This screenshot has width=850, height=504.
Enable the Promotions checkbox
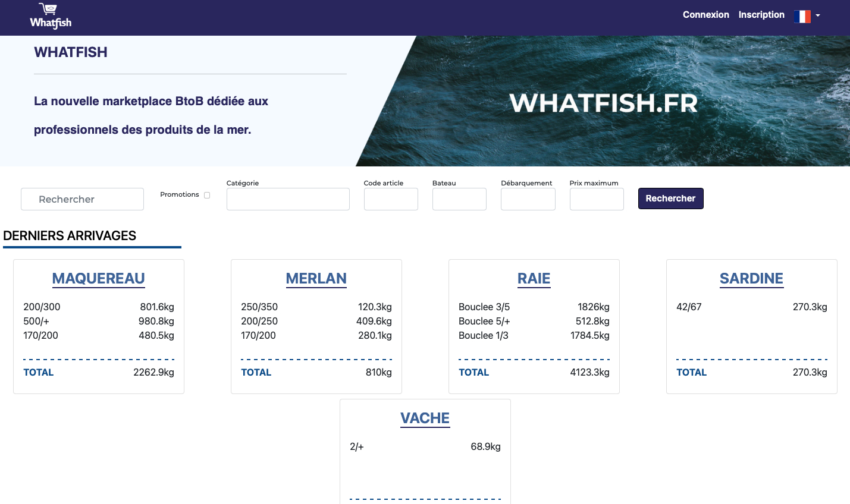pos(206,195)
